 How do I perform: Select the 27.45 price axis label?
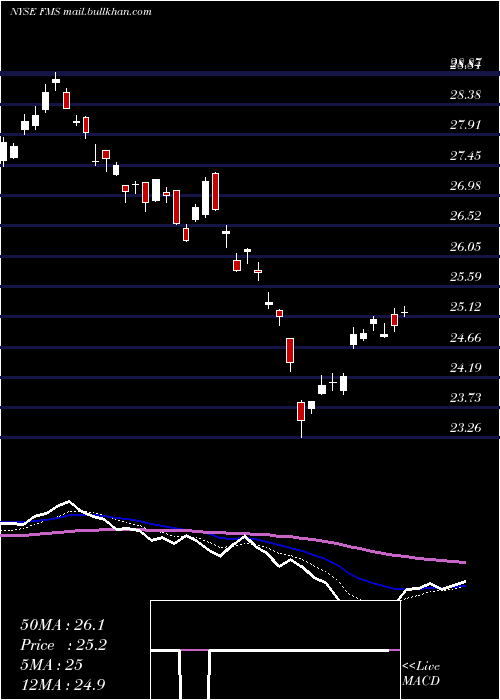(x=466, y=156)
